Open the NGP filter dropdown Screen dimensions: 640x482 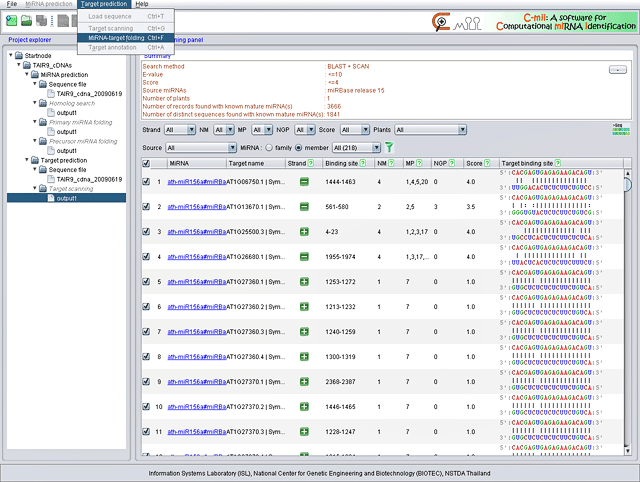(305, 130)
